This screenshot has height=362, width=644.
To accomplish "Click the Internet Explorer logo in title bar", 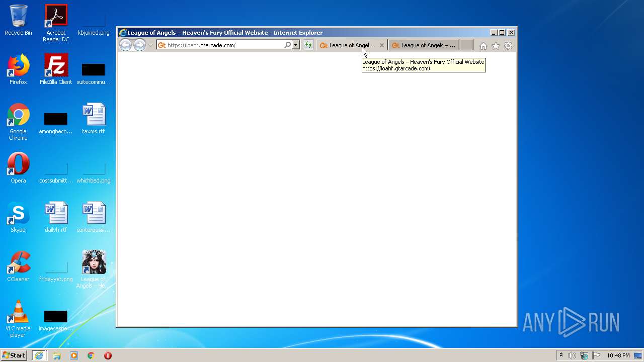I will 122,33.
